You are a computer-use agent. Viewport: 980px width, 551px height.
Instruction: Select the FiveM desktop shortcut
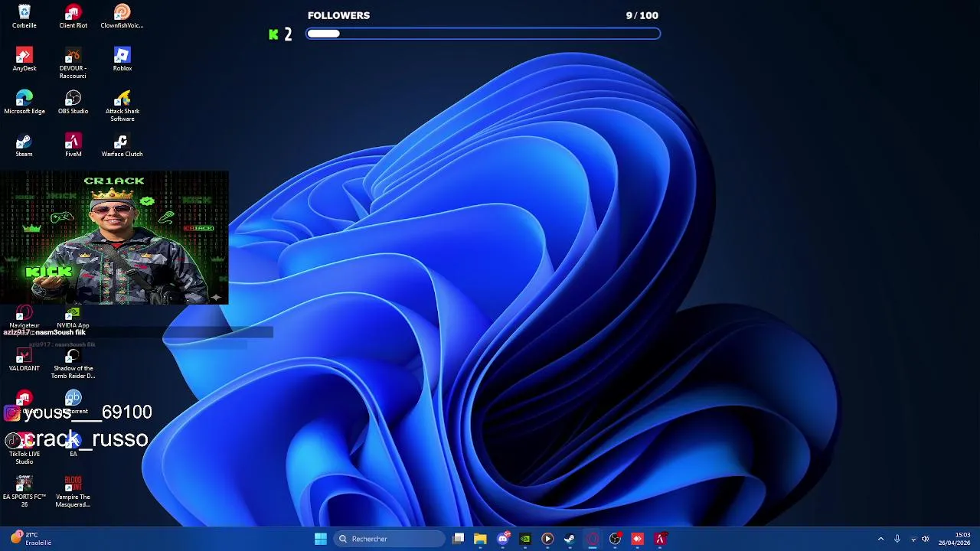coord(73,145)
